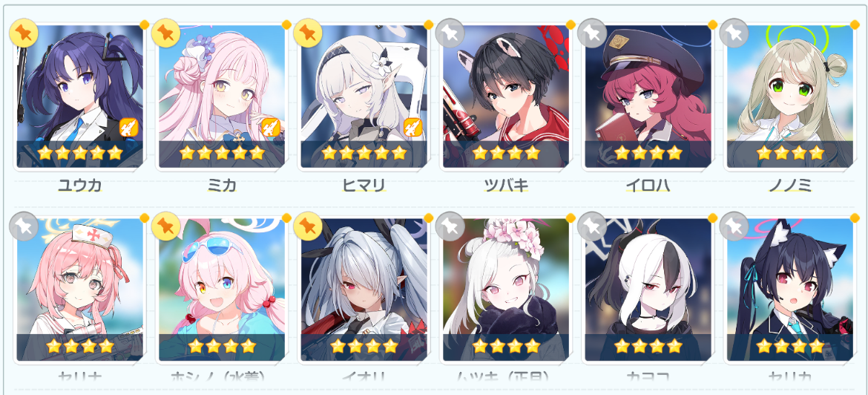The width and height of the screenshot is (868, 395).
Task: Click the four-star rating on ノノミ's card
Action: pos(790,154)
